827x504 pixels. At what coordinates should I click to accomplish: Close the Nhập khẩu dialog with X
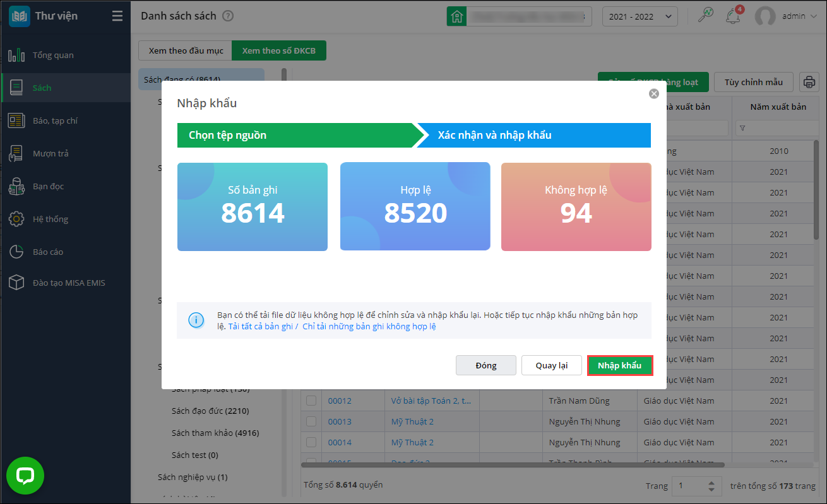click(x=654, y=93)
